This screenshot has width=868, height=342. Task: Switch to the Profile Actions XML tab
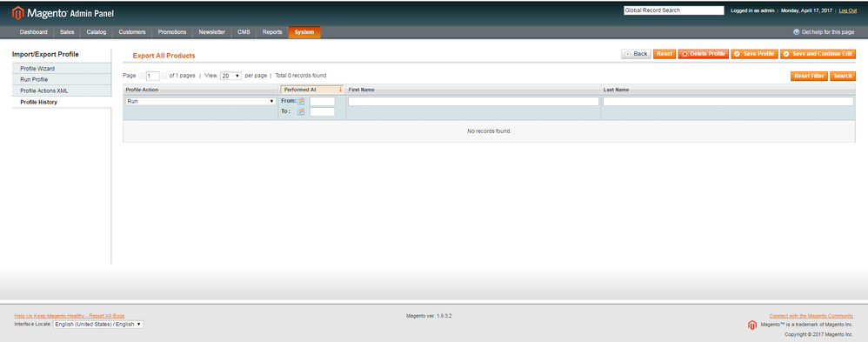[x=62, y=91]
